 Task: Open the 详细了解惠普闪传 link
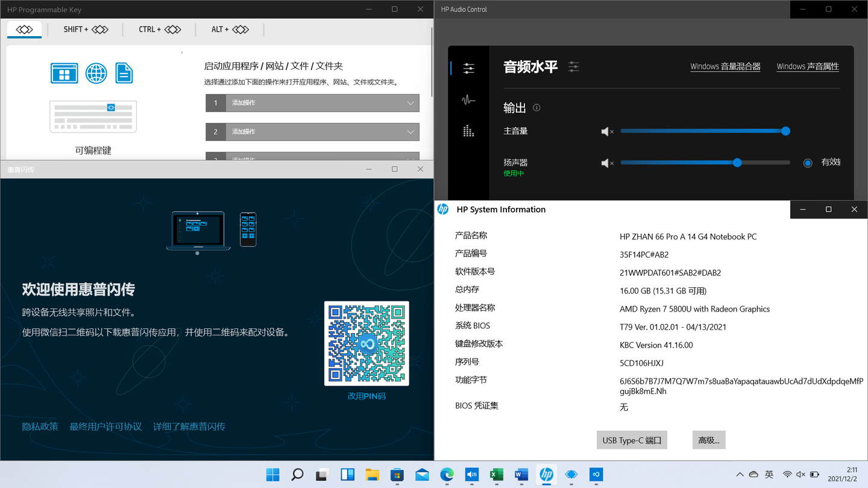189,427
